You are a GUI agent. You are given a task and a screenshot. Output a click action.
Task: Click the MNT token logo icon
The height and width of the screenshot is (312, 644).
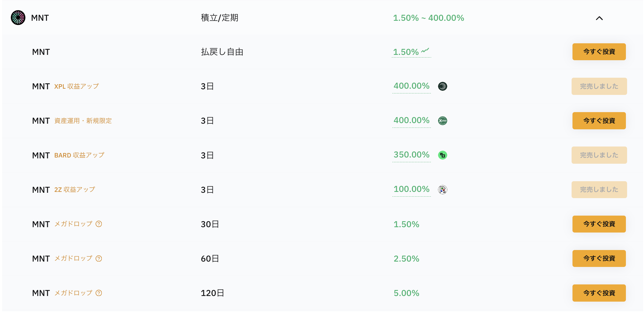point(18,18)
